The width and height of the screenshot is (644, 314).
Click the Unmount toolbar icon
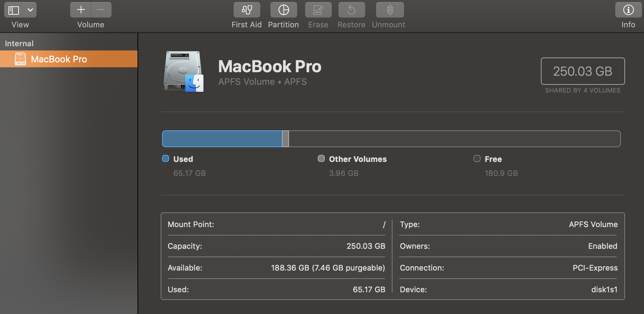(390, 10)
